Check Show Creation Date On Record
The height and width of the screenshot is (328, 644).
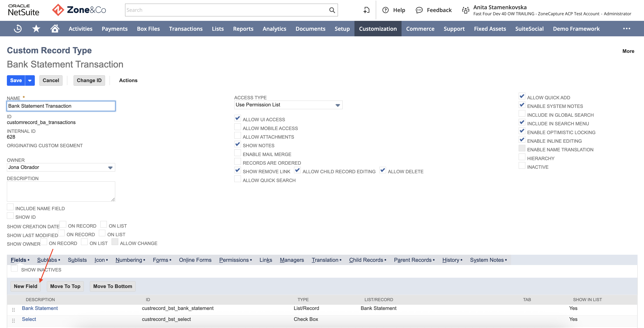click(x=63, y=224)
